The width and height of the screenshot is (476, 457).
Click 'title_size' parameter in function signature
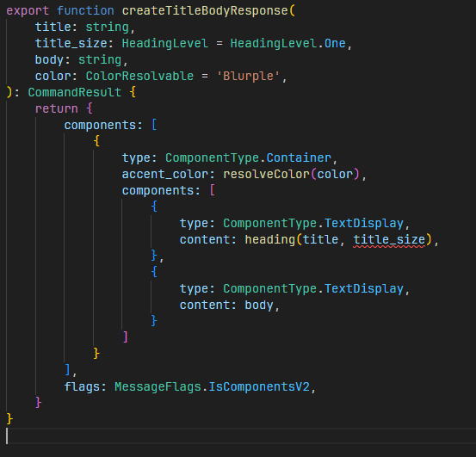tap(71, 43)
